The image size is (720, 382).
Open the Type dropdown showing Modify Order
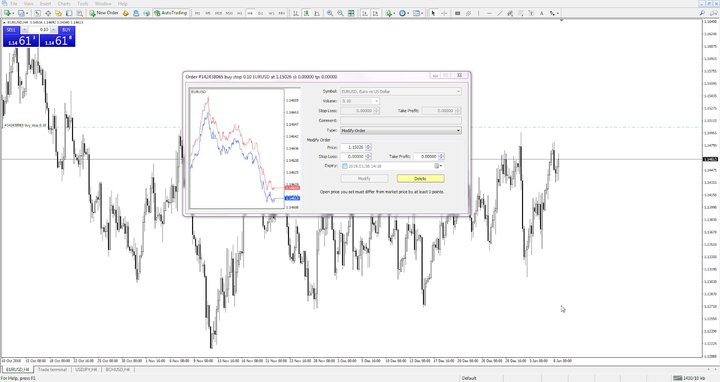click(400, 130)
